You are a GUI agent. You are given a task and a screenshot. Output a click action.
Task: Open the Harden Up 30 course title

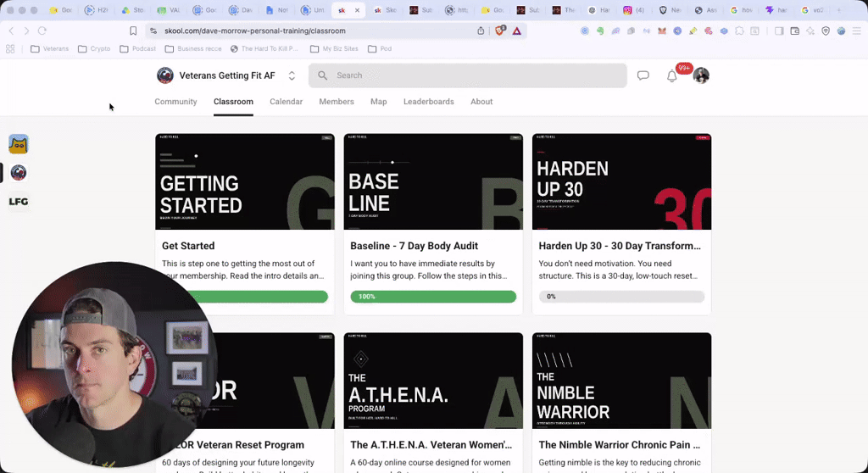coord(620,246)
